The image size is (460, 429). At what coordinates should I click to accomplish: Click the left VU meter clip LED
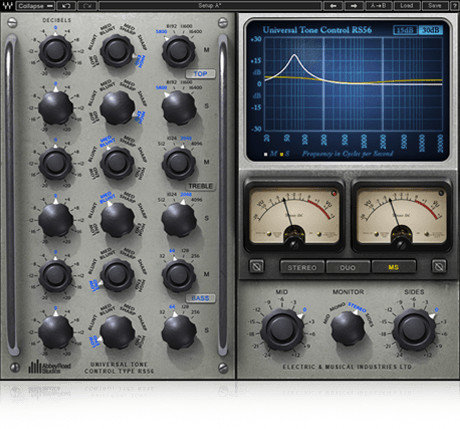334,193
